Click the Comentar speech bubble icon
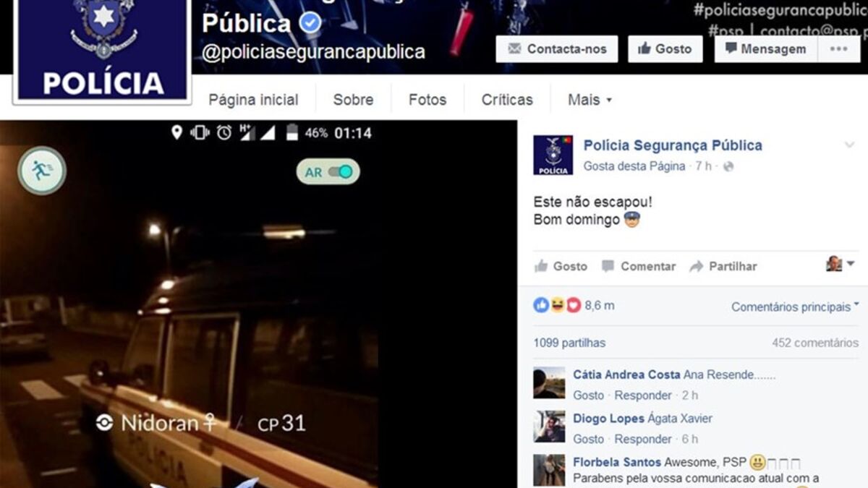Screen dimensions: 868x488 (608, 266)
